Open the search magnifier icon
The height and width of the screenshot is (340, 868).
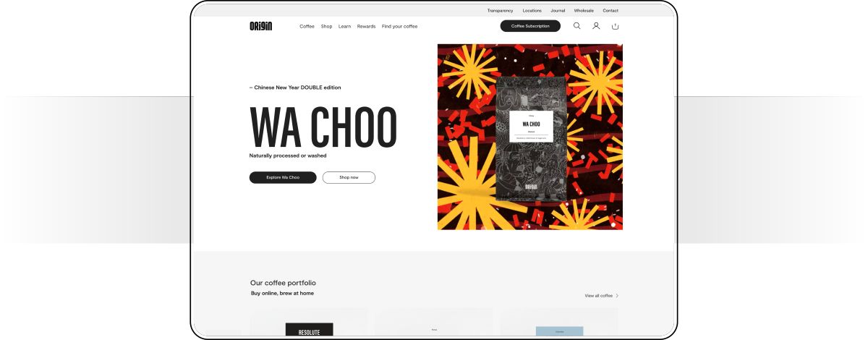[576, 26]
